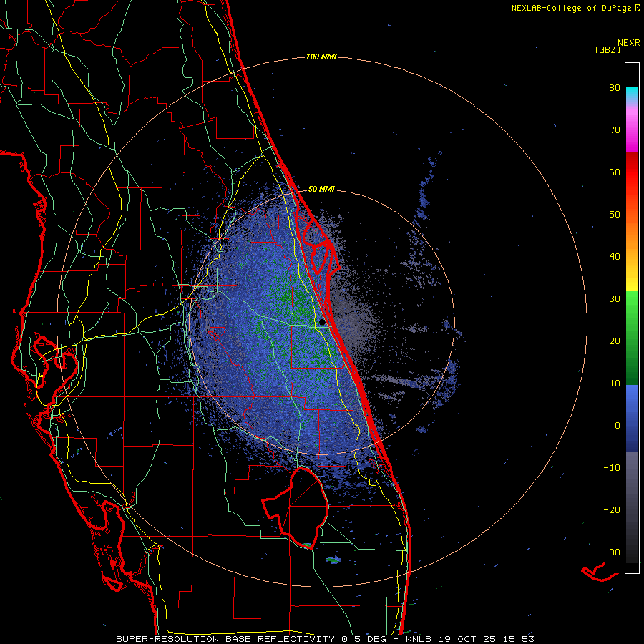Click the 30 dBZ scale value
Viewport: 644px width, 644px height.
click(x=615, y=299)
